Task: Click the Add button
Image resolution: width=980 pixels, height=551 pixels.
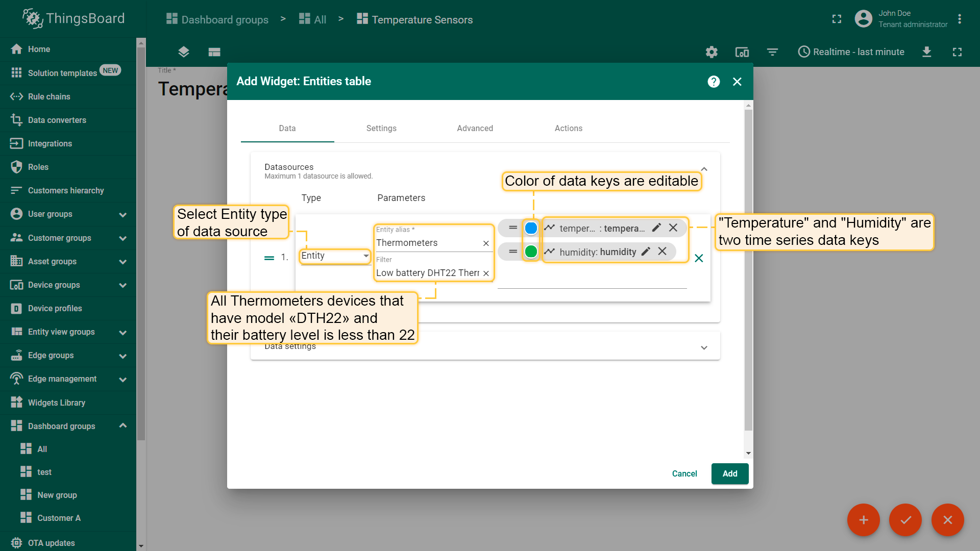Action: (730, 474)
